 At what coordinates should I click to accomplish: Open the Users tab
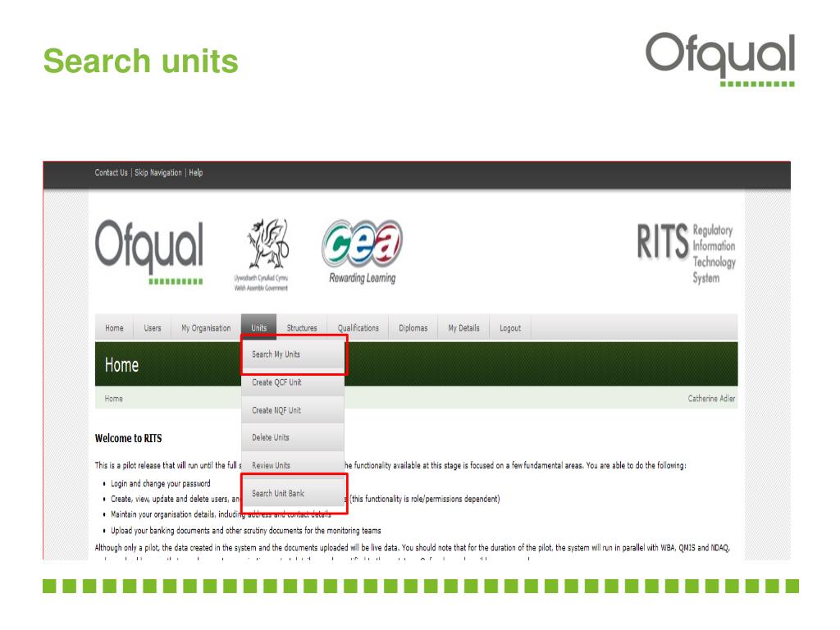[x=152, y=328]
